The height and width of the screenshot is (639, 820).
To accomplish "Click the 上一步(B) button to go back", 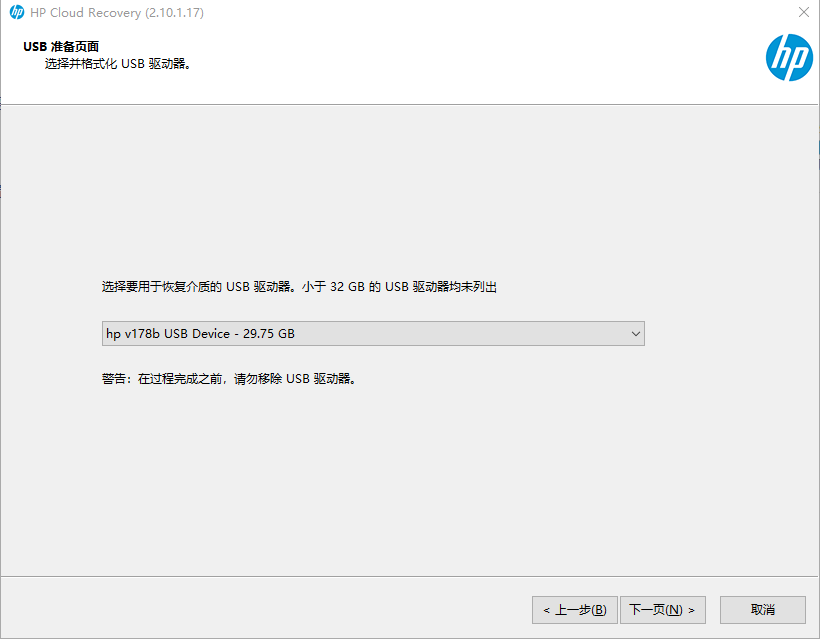I will coord(575,610).
